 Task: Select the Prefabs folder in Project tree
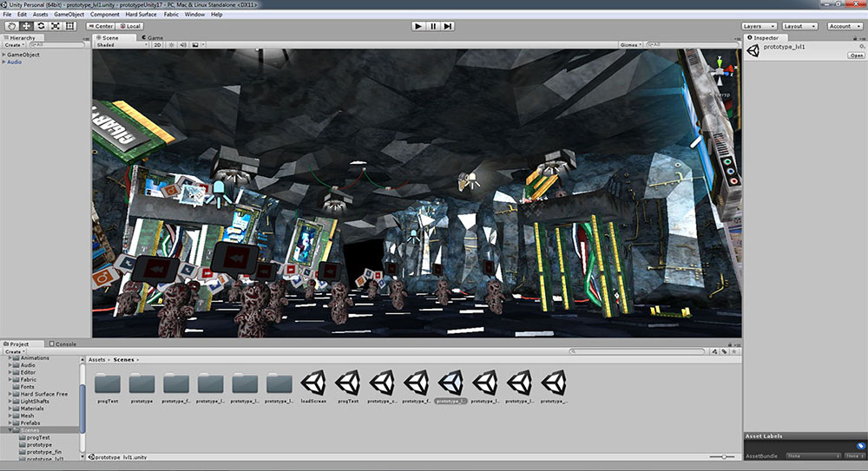[32, 422]
